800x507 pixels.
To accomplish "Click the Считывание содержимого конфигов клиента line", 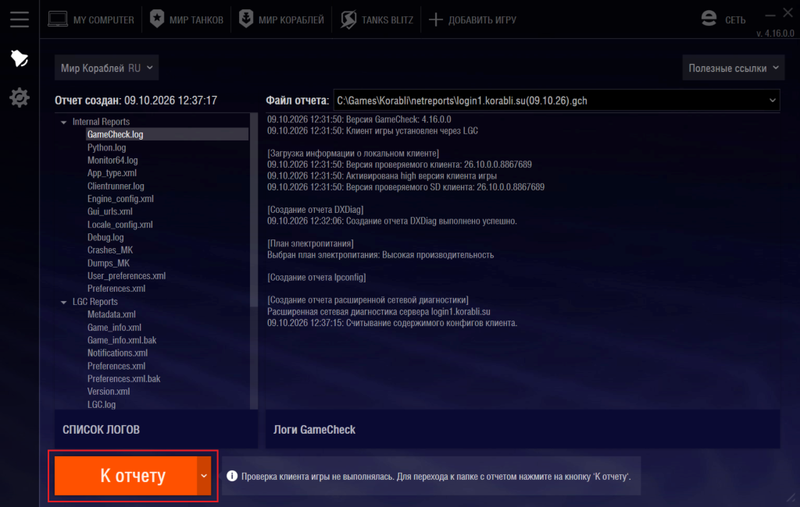I will click(392, 323).
